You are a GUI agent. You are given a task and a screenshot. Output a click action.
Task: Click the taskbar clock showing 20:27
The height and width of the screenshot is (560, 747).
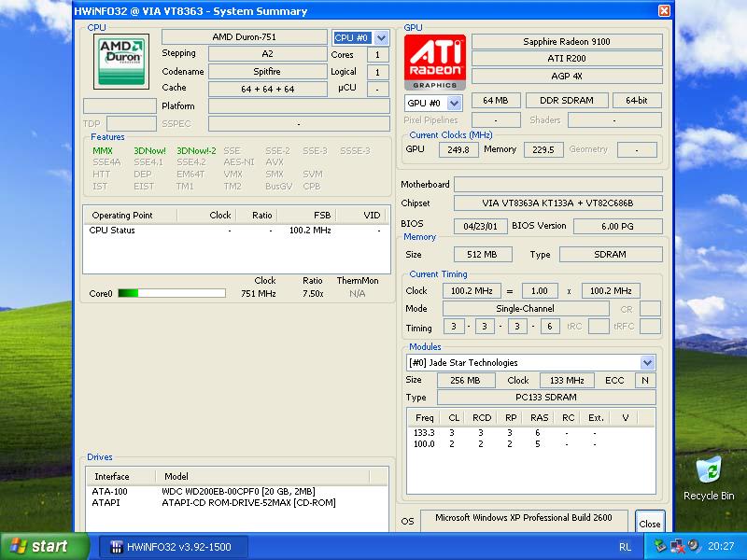pos(721,547)
